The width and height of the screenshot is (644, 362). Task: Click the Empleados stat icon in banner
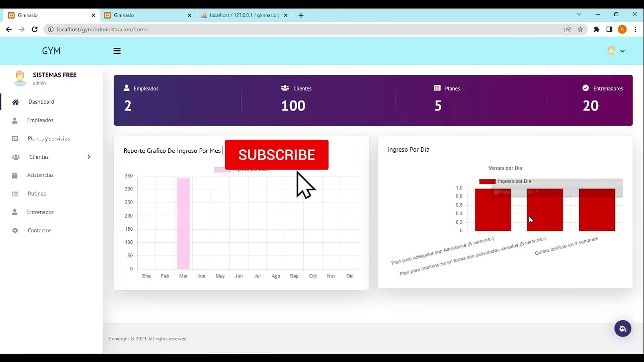click(x=127, y=88)
